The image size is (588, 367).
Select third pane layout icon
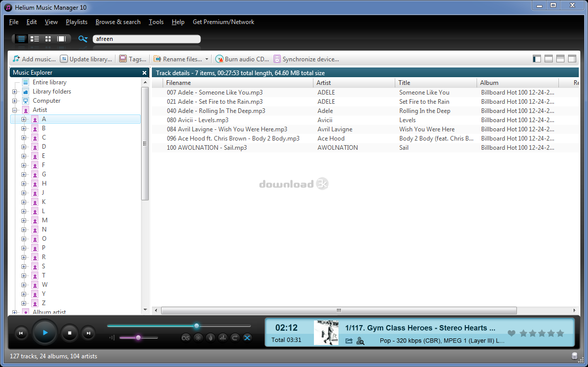(560, 58)
